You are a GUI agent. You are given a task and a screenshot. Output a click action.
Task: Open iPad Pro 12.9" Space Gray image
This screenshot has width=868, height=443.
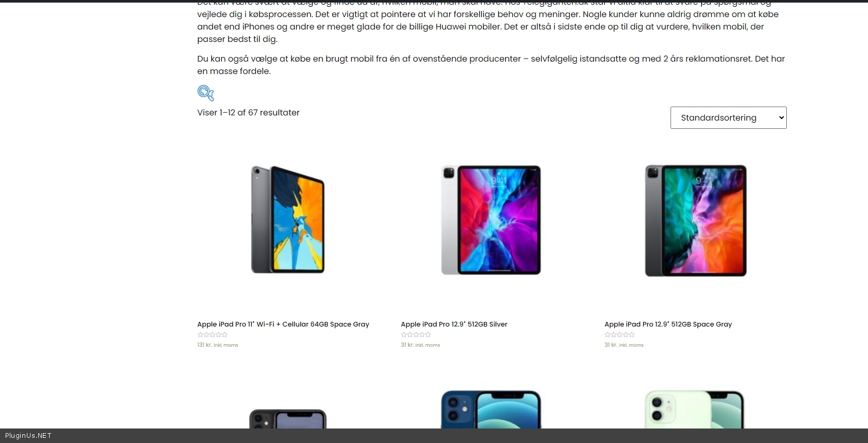[695, 220]
